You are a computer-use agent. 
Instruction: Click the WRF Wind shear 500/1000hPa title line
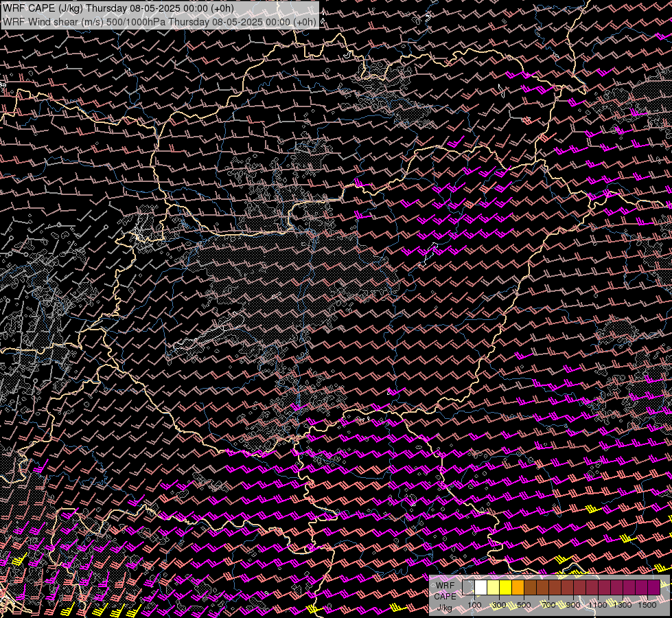(160, 22)
